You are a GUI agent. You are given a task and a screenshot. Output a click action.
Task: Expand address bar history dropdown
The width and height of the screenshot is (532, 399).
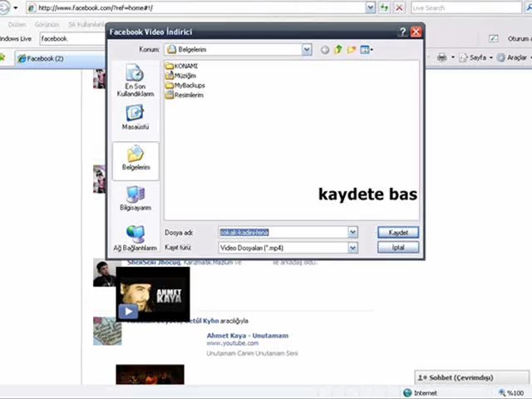coord(370,7)
